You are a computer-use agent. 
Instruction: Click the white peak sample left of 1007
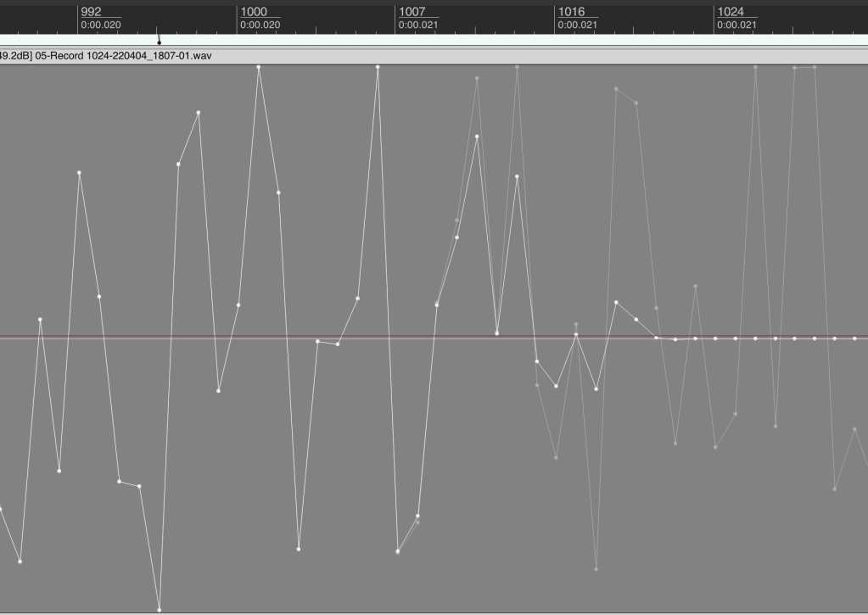[378, 67]
